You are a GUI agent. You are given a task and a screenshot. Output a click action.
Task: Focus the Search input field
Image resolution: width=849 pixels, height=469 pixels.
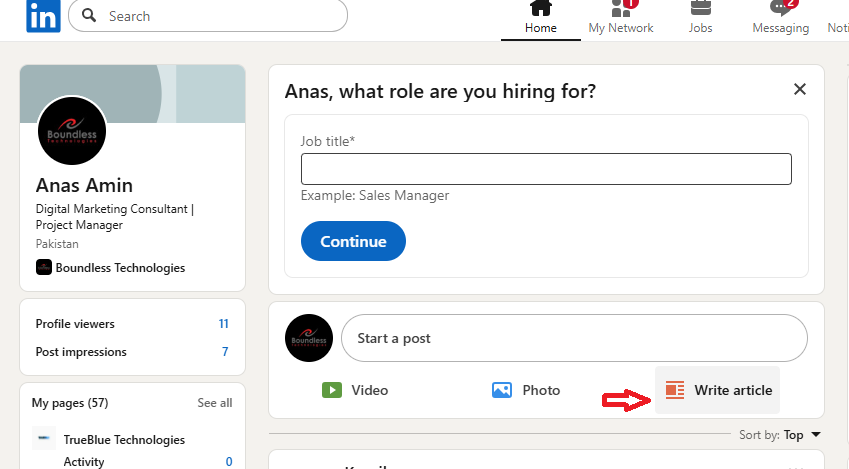click(x=208, y=16)
